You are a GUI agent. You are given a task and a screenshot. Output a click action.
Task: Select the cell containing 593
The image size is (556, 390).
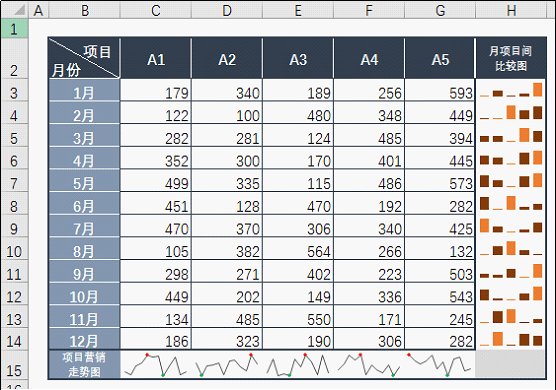[x=440, y=90]
